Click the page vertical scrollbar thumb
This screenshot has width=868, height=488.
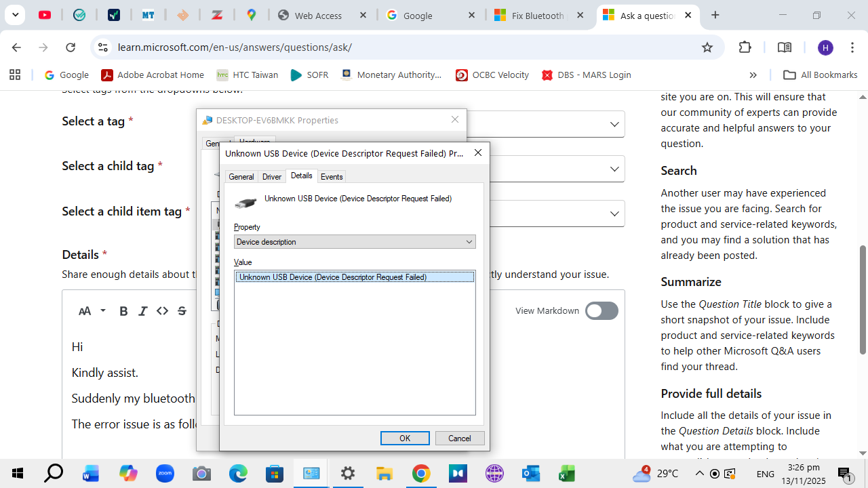point(863,300)
